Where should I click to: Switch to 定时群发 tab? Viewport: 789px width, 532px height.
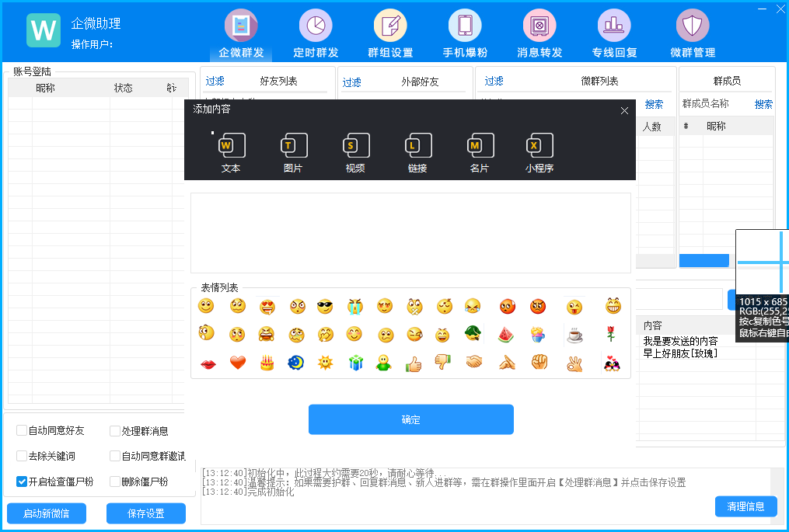coord(316,35)
